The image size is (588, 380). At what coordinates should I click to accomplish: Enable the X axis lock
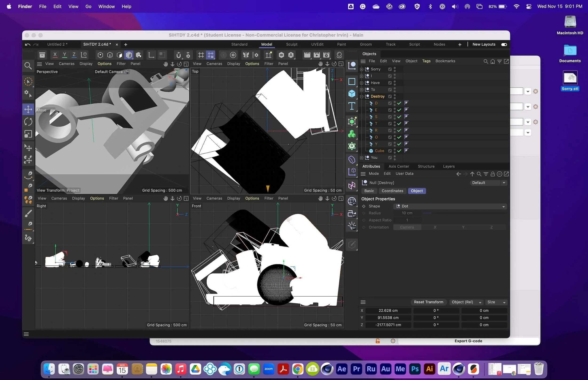click(x=55, y=55)
